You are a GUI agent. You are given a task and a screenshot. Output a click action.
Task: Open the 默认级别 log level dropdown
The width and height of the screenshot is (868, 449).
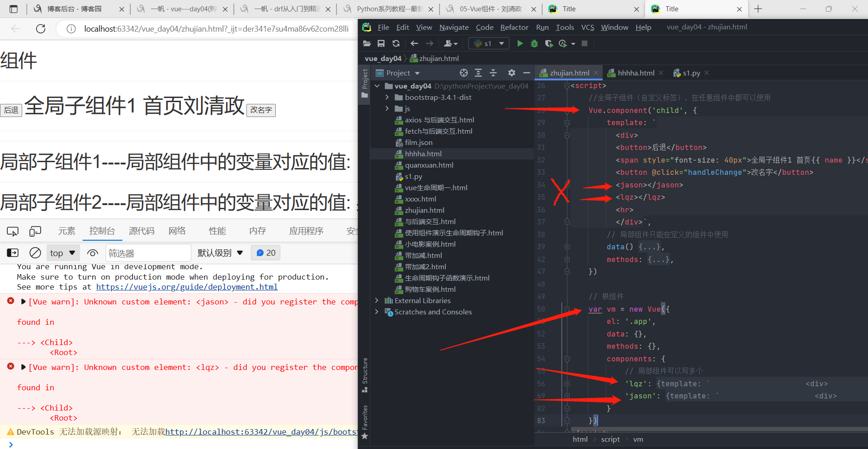(220, 253)
